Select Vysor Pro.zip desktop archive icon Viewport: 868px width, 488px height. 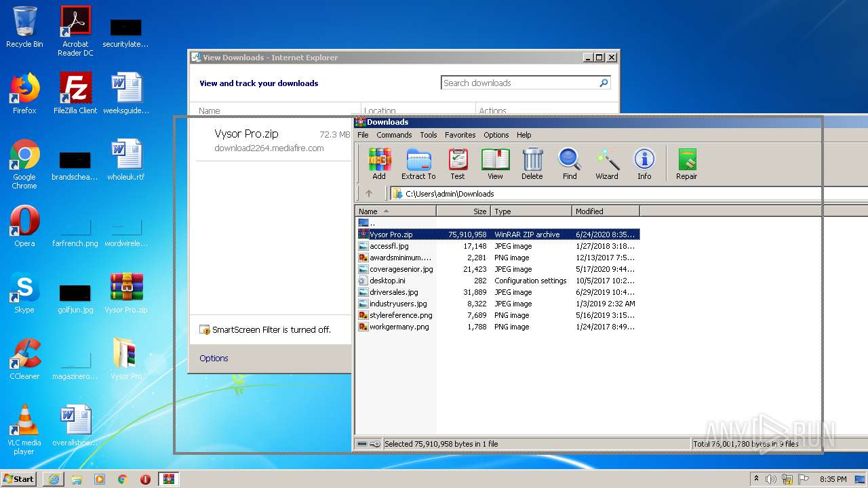[126, 293]
